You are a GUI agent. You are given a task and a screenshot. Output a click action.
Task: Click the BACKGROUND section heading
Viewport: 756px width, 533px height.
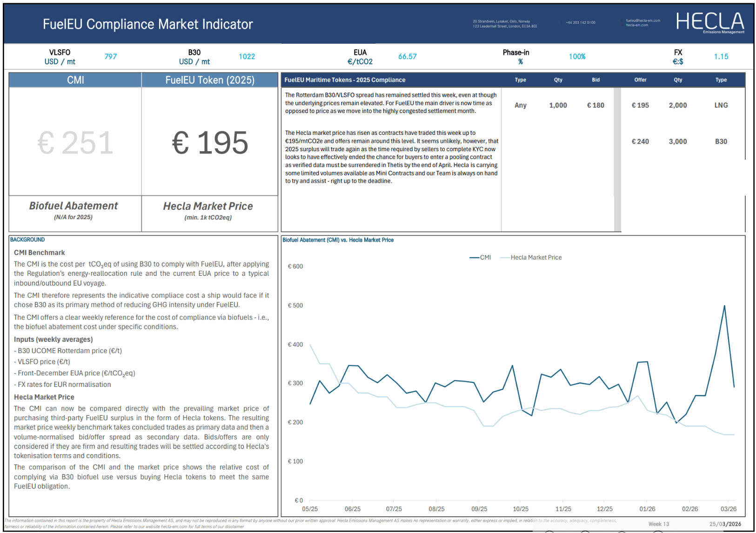[x=27, y=240]
